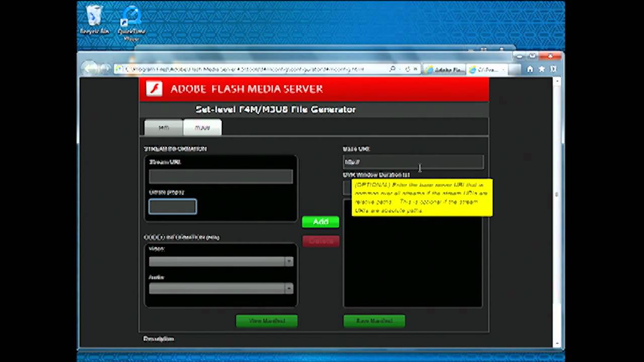Click the Description heading
Image resolution: width=644 pixels, height=362 pixels.
(x=158, y=339)
